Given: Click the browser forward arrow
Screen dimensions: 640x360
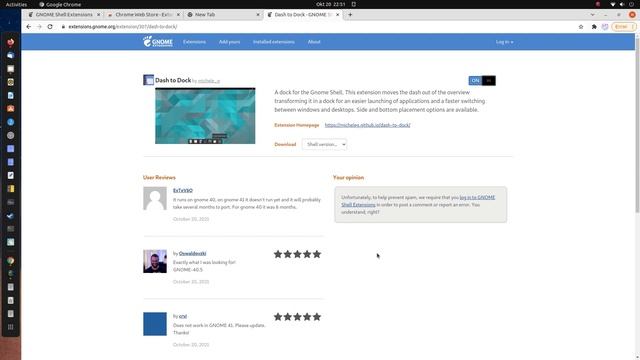Looking at the screenshot, I should point(39,27).
